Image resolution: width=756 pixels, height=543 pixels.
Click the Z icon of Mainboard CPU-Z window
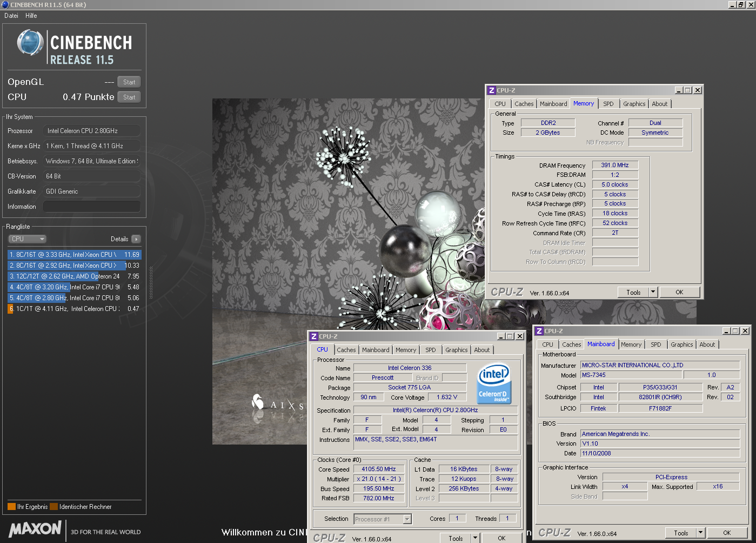pyautogui.click(x=539, y=331)
